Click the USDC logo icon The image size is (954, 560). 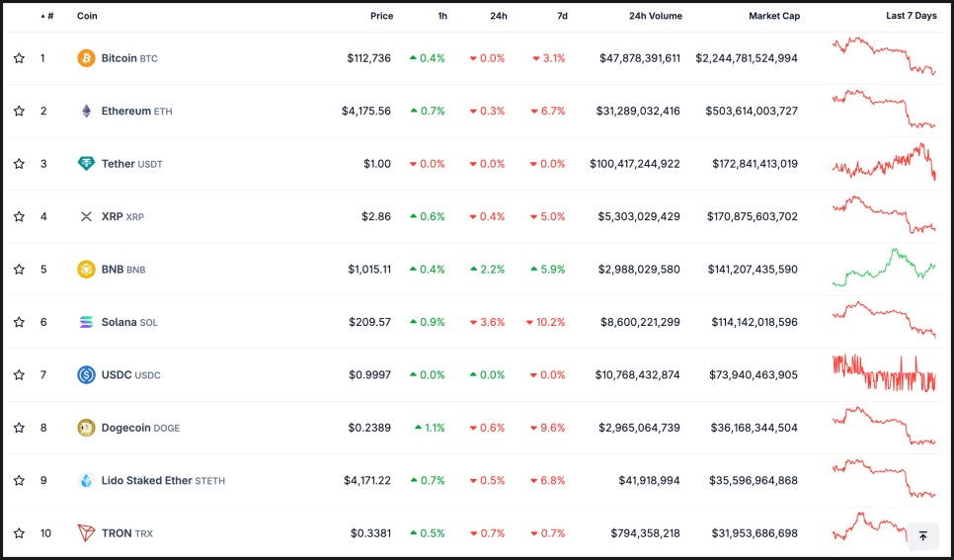tap(86, 374)
